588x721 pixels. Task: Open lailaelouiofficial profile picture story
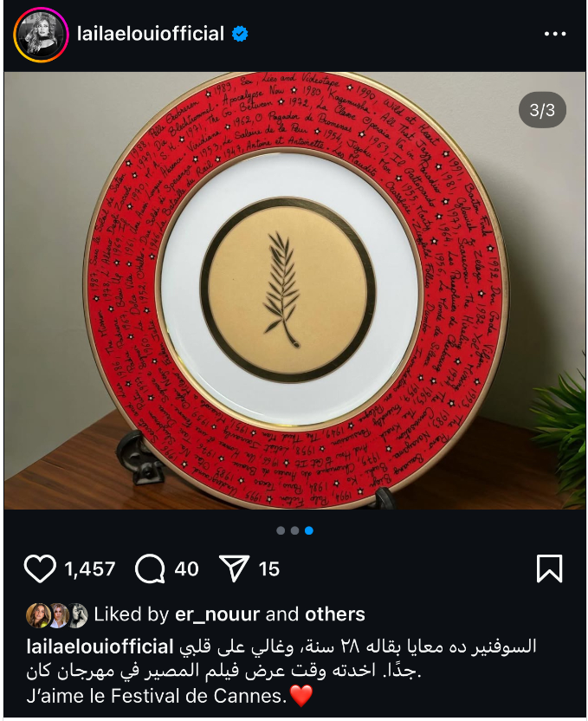click(x=41, y=35)
